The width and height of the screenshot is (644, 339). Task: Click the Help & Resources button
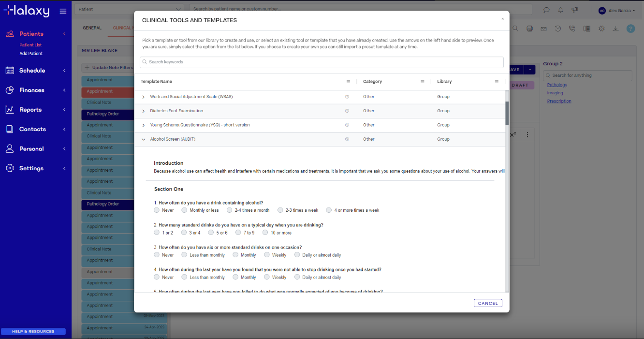[33, 331]
